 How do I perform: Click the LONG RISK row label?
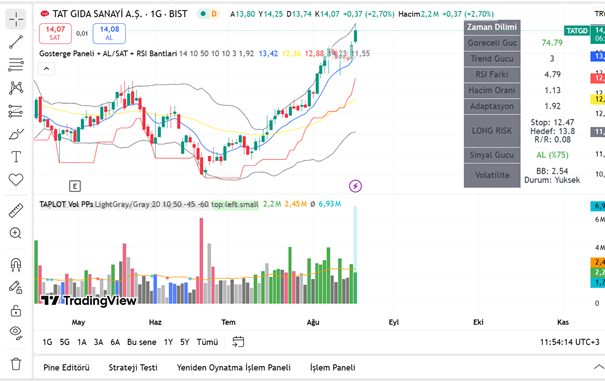click(492, 131)
